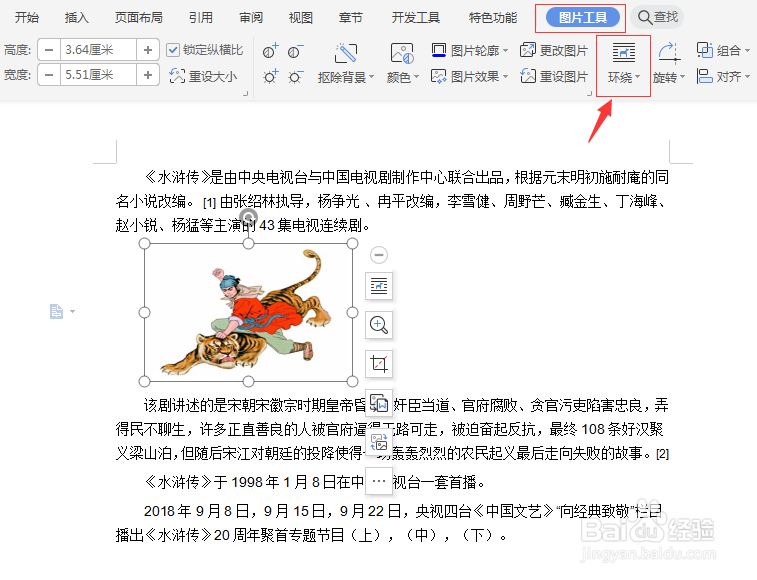Click the 旋转 rotate icon
Image resolution: width=757 pixels, height=580 pixels.
(670, 53)
